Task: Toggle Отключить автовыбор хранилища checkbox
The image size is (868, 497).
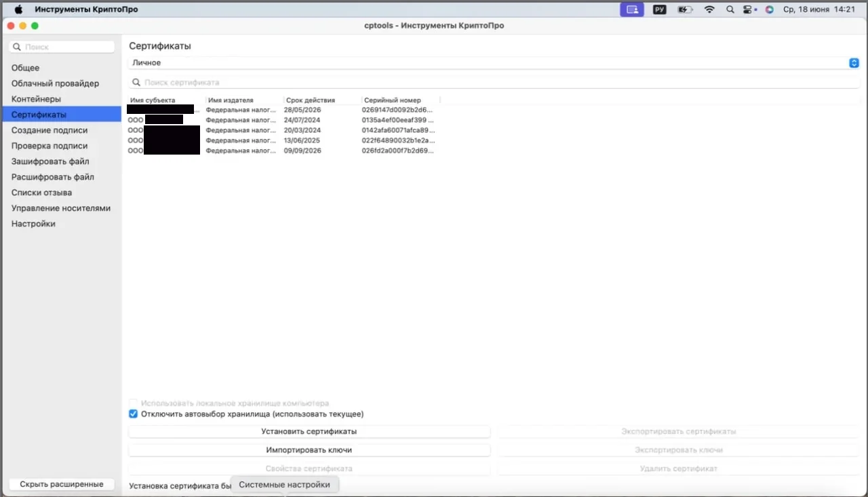Action: [x=134, y=414]
